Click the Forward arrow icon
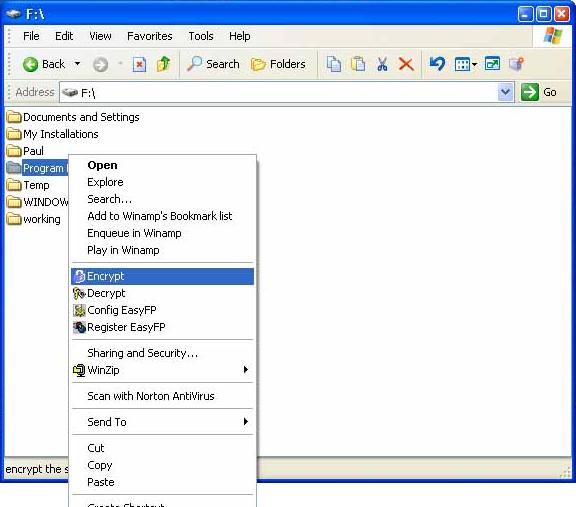The width and height of the screenshot is (576, 507). [x=100, y=65]
